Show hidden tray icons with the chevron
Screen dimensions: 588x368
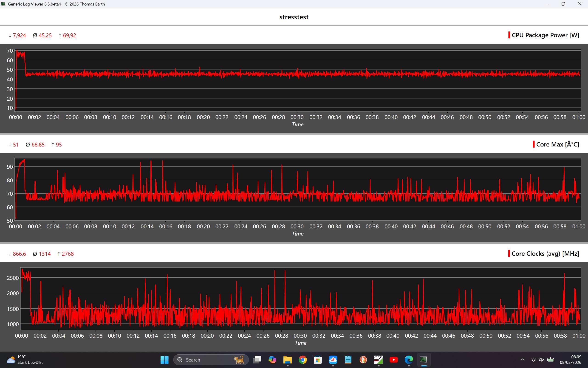coord(522,360)
